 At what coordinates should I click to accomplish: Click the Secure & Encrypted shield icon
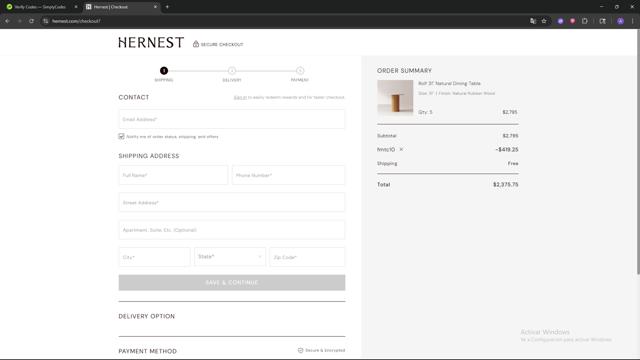click(300, 350)
